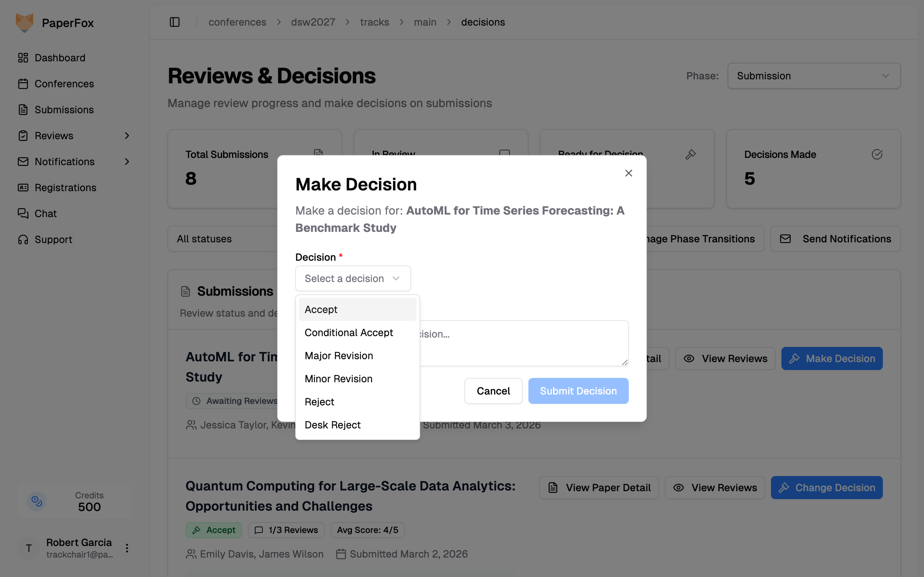Open Robert Garcia's user options menu
The width and height of the screenshot is (924, 577).
point(127,548)
